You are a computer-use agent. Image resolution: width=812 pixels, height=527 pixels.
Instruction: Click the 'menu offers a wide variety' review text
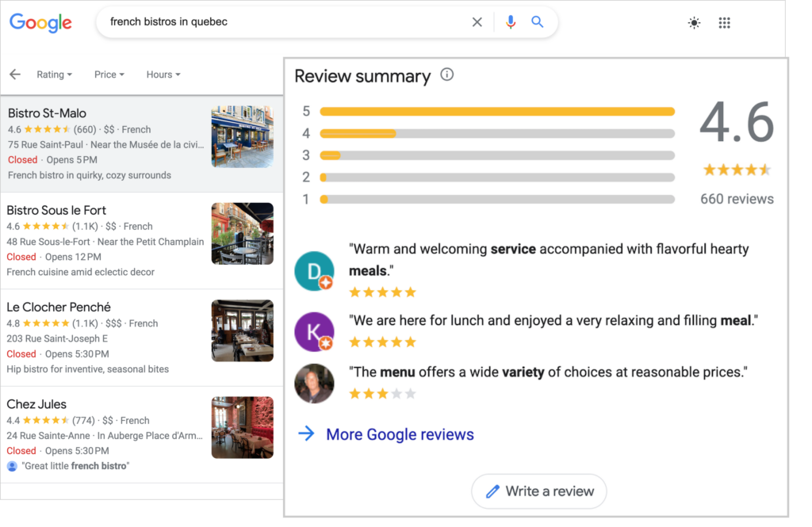[548, 372]
